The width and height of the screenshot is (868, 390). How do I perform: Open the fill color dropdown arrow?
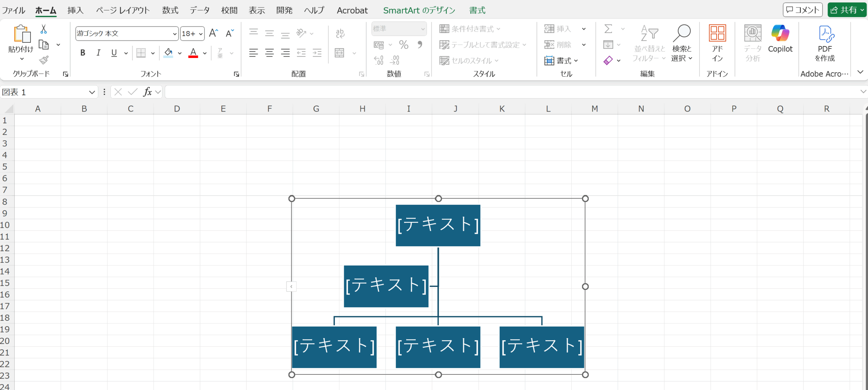(x=180, y=53)
